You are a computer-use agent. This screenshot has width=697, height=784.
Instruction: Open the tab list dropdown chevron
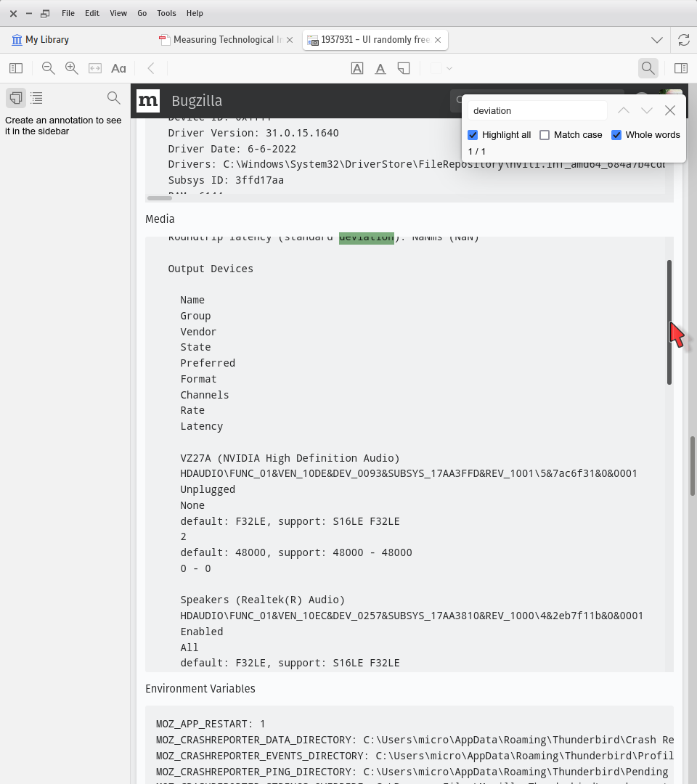pyautogui.click(x=657, y=40)
